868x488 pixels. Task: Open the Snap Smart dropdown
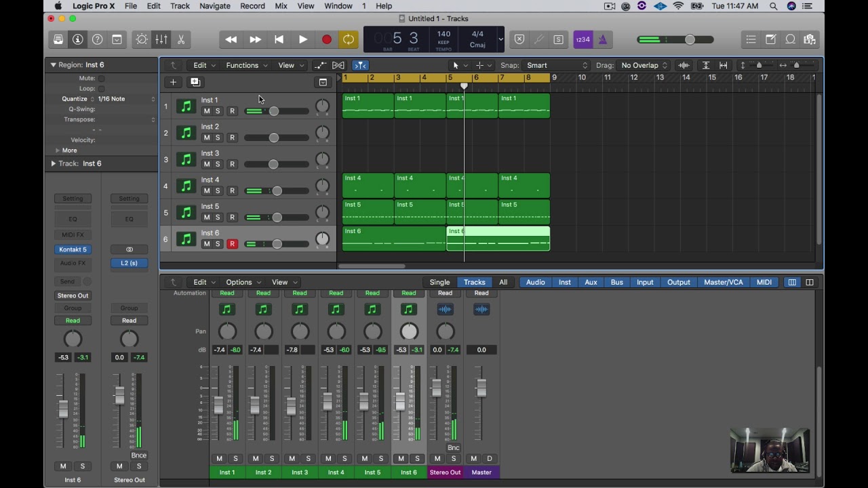(x=557, y=65)
